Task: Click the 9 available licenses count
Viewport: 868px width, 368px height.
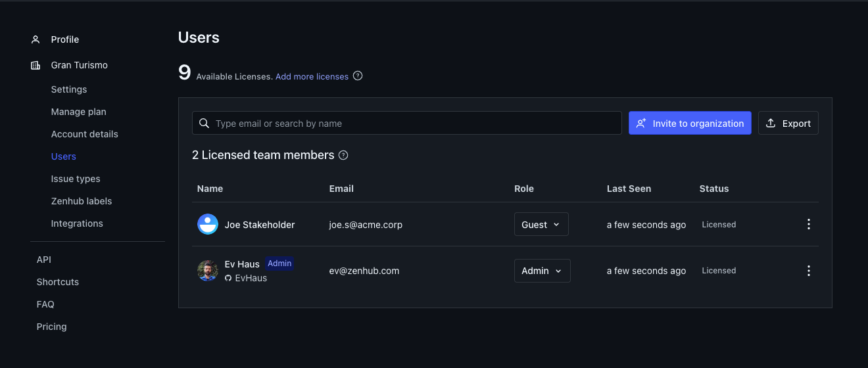Action: (185, 72)
